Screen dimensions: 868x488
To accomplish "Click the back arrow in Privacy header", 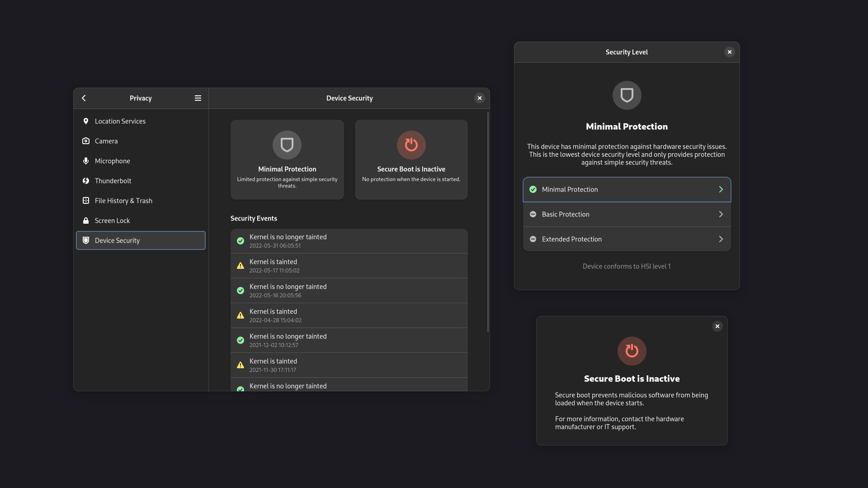I will 84,98.
